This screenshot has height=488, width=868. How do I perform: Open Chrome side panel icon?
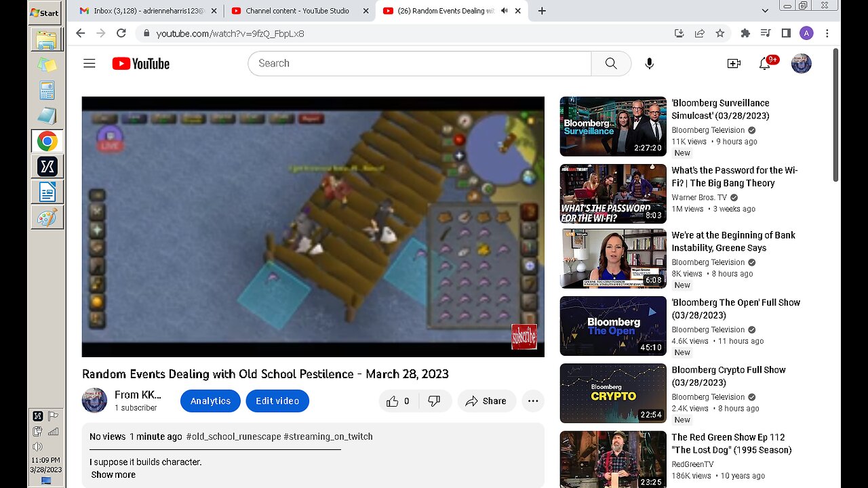point(786,33)
